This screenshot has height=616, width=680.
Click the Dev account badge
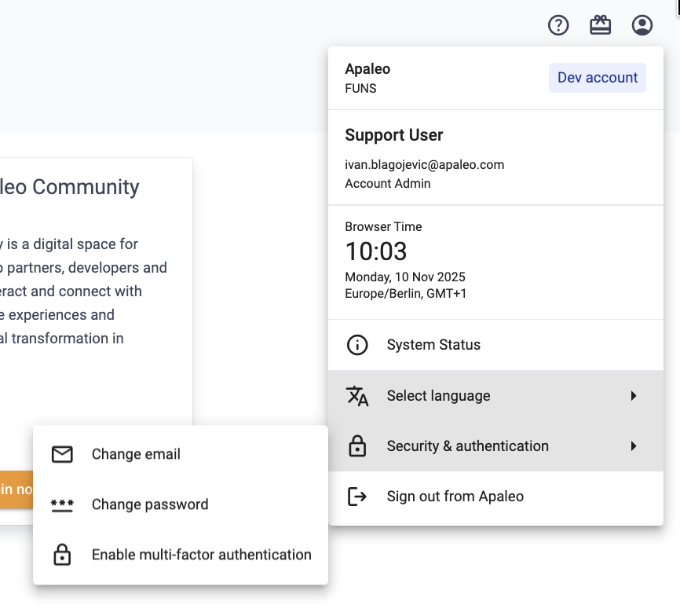tap(598, 78)
